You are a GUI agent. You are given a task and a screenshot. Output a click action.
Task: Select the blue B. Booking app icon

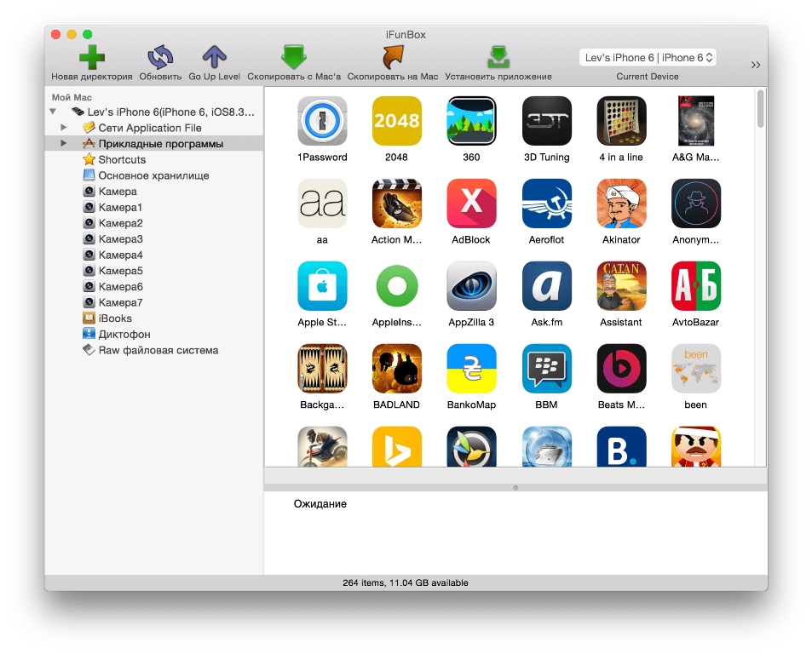621,446
